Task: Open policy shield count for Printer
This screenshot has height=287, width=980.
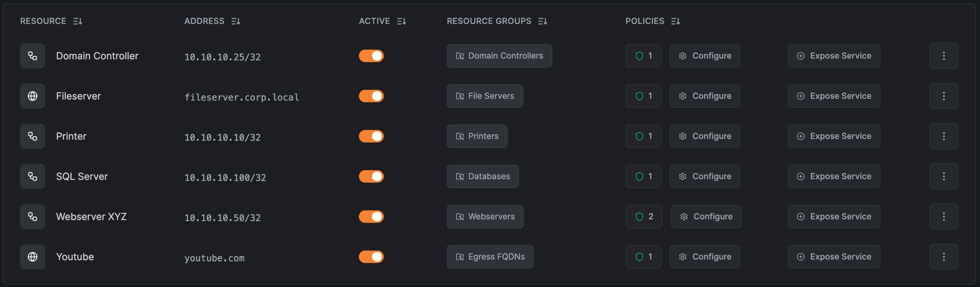Action: [643, 136]
